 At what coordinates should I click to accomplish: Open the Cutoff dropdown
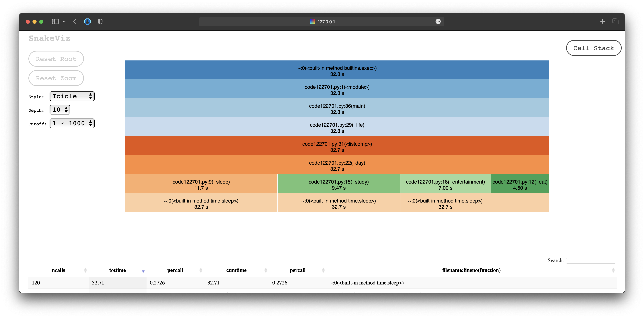pos(72,123)
